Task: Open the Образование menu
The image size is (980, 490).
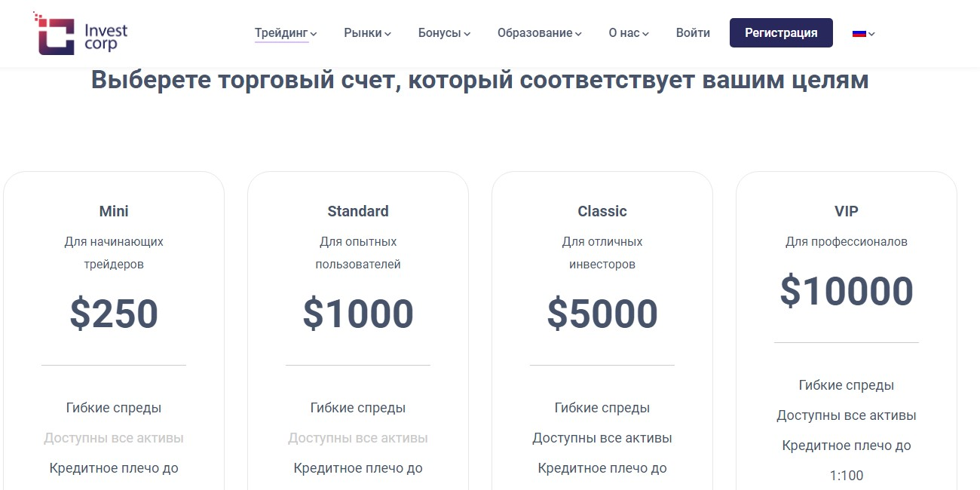Action: pyautogui.click(x=539, y=33)
